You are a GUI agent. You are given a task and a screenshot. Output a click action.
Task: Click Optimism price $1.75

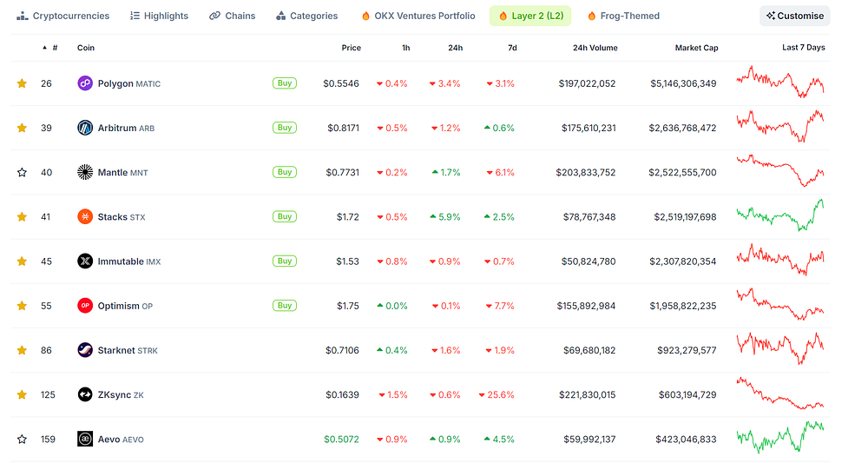[348, 306]
